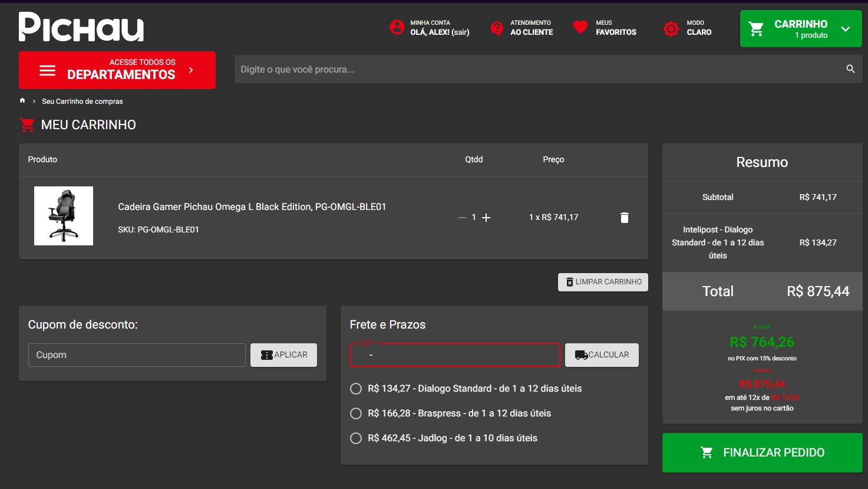Screen dimensions: 868x489
Task: Open Cadeira Gamer Pichau Omega product link
Action: 252,207
